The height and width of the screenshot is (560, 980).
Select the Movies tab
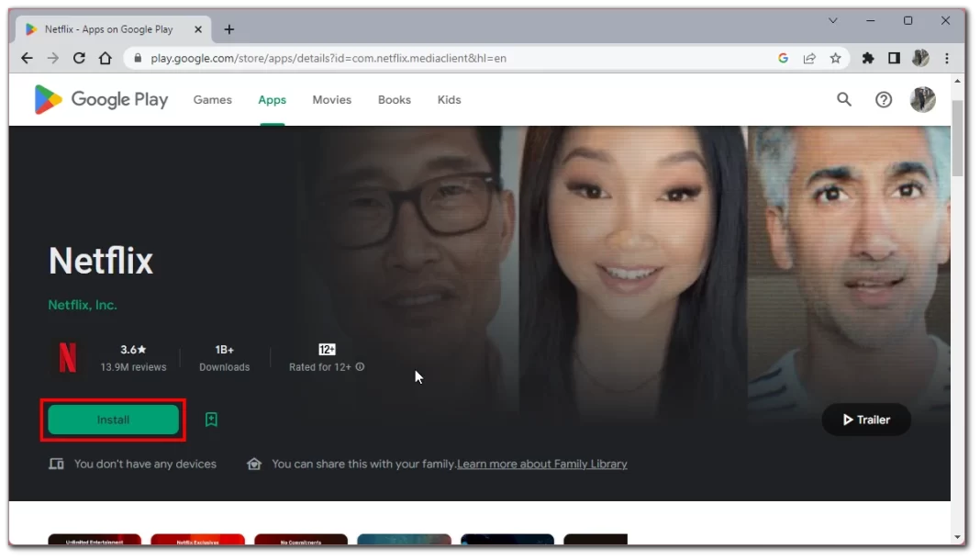pyautogui.click(x=331, y=100)
